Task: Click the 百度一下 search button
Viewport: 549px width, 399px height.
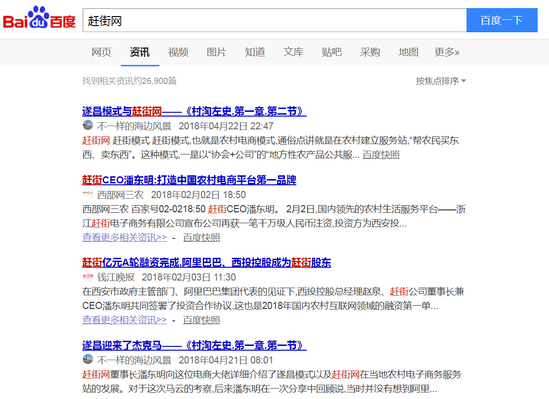Action: click(x=502, y=20)
